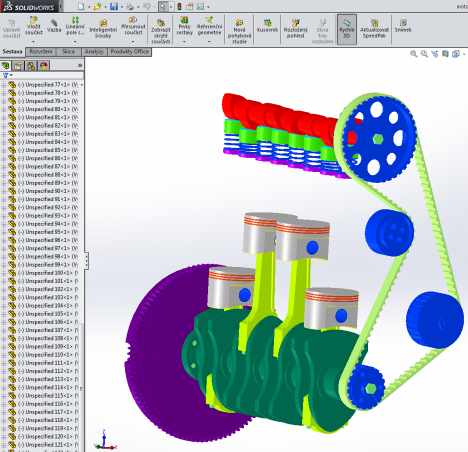Open dropdown arrow next to Open icon

point(105,7)
